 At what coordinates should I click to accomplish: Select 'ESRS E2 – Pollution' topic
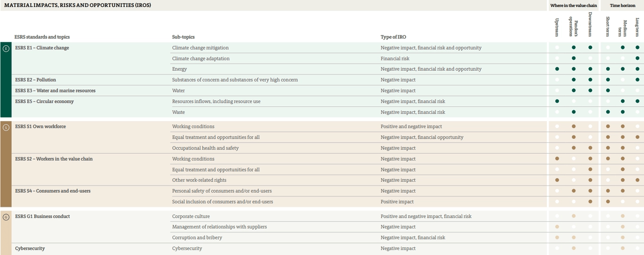click(35, 80)
